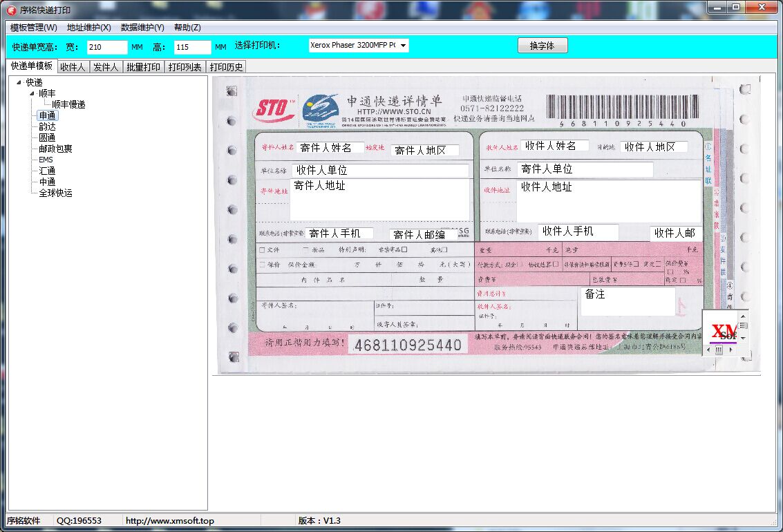This screenshot has height=532, width=783.
Task: Click the 寄件人邮编 field on the waybill
Action: pyautogui.click(x=423, y=234)
